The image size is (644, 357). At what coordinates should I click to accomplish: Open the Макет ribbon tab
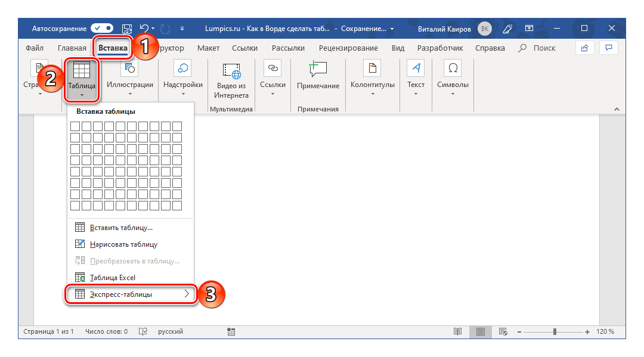pos(208,48)
